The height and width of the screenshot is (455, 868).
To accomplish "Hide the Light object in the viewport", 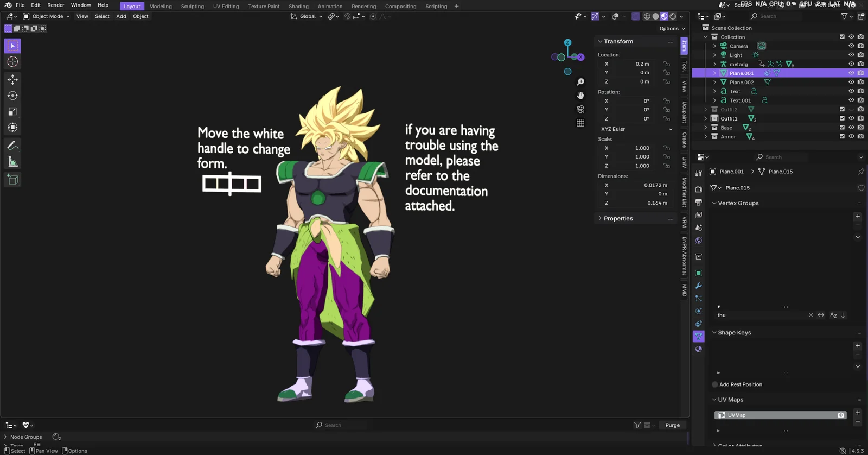I will tap(851, 55).
